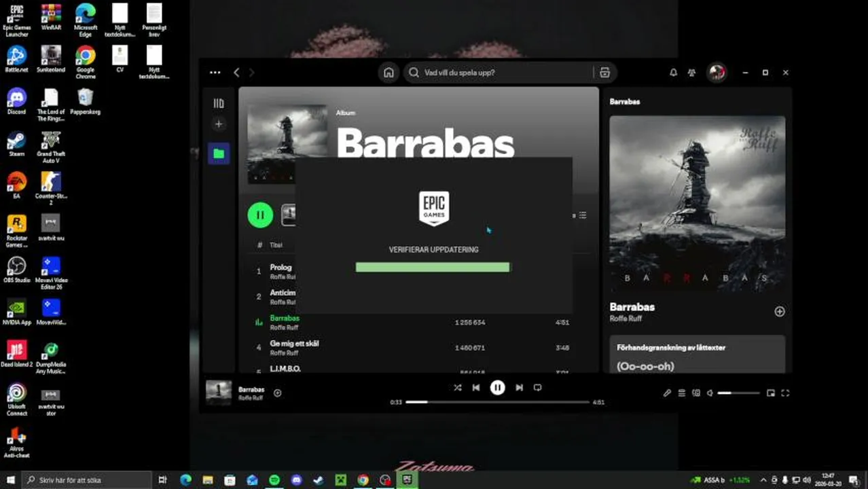Open the Epic Games Launcher desktop shortcut
Image resolution: width=868 pixels, height=489 pixels.
point(16,20)
